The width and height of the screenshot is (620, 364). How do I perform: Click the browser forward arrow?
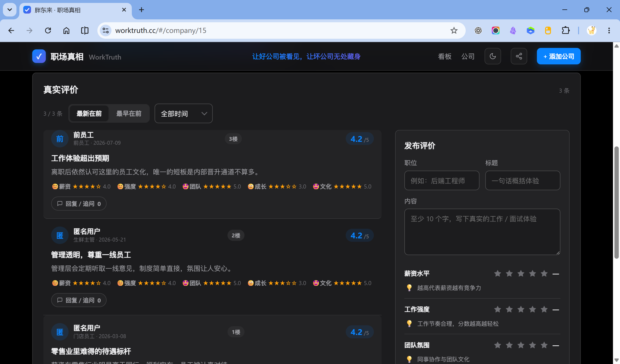pyautogui.click(x=29, y=30)
